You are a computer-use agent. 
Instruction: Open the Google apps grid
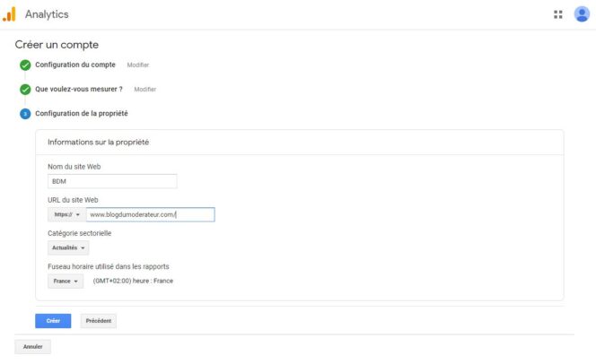coord(557,14)
